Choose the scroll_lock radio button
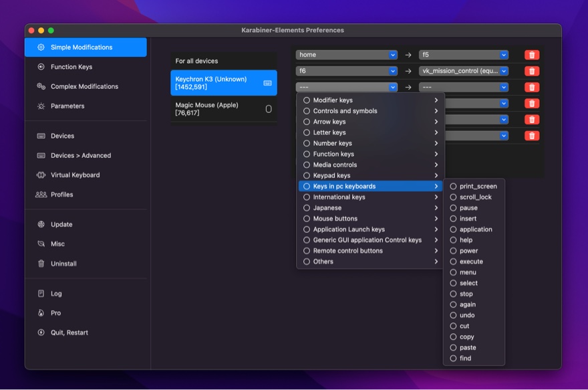 click(454, 197)
